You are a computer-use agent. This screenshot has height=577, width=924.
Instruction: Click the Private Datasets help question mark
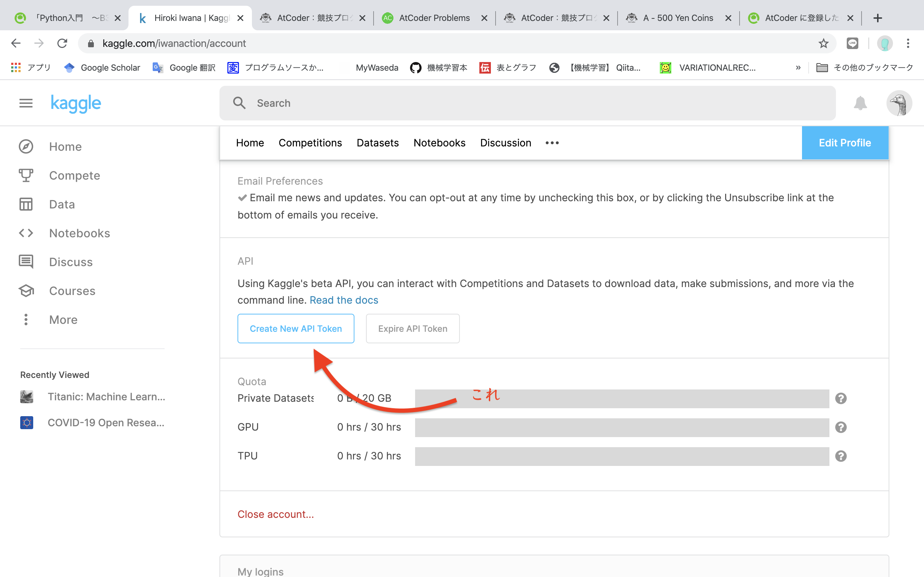point(841,398)
